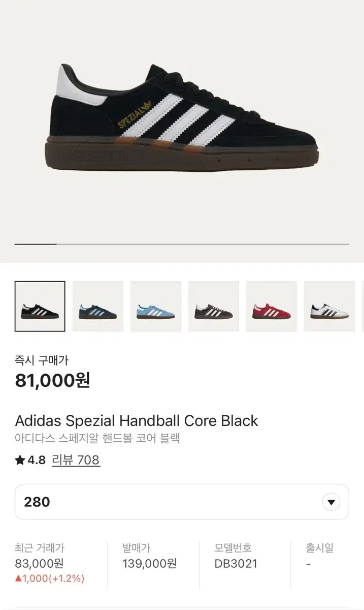Expand the size selector chevron arrow
The height and width of the screenshot is (610, 364).
[x=330, y=502]
